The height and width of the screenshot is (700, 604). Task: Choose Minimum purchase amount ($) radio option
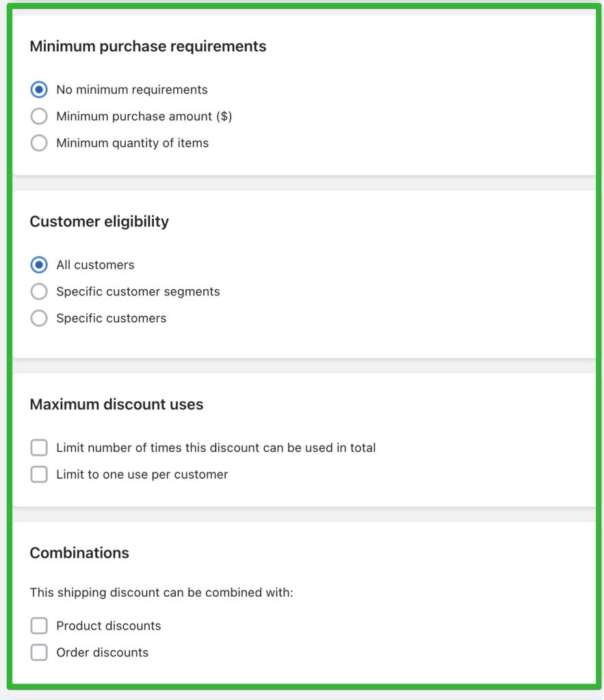[39, 116]
